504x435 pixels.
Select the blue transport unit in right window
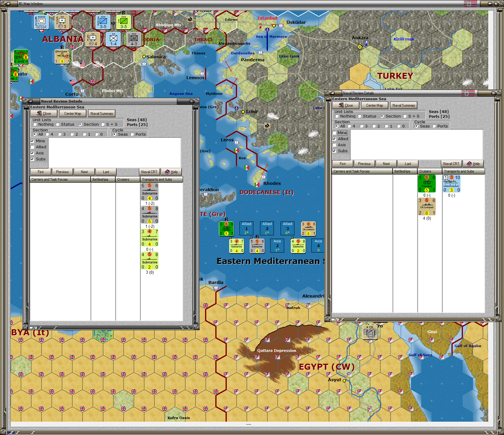(x=451, y=184)
